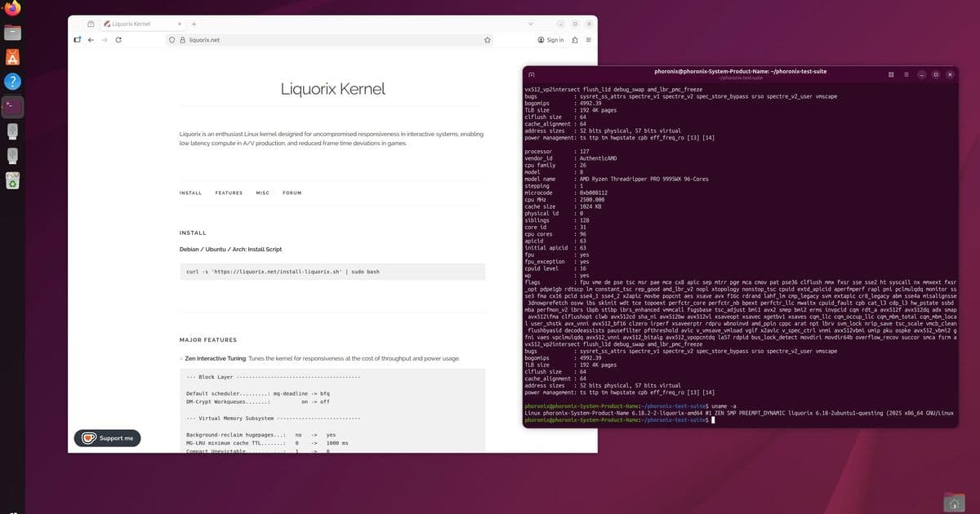Open the Help app from the dock
The width and height of the screenshot is (980, 514).
(11, 82)
